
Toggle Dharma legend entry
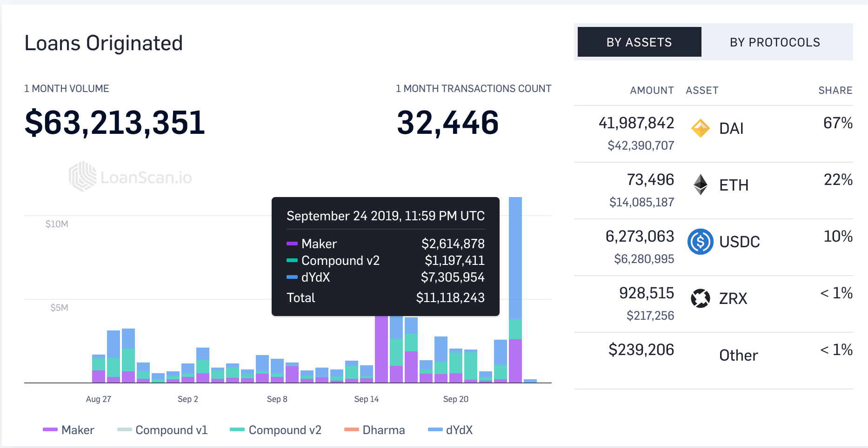point(374,430)
